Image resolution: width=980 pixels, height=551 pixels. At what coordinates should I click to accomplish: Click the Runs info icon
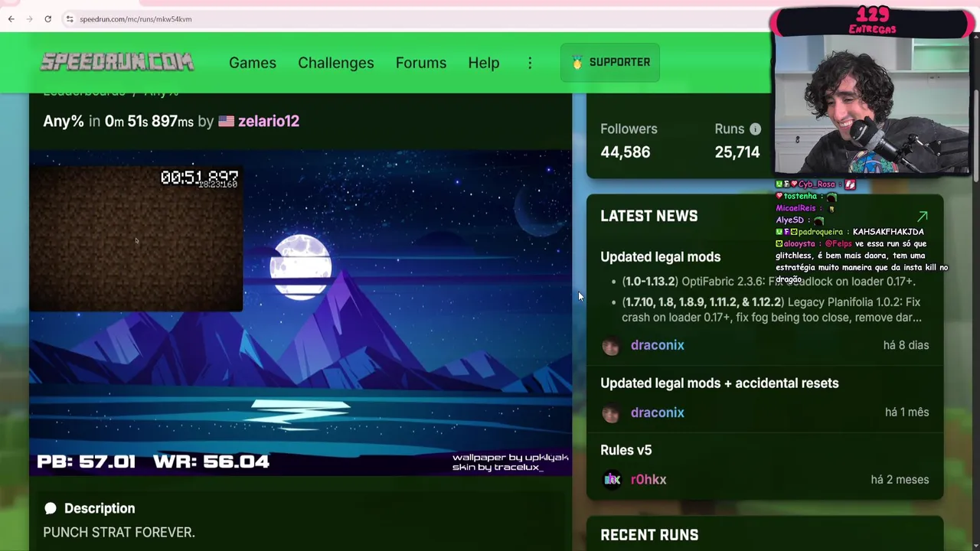pyautogui.click(x=755, y=129)
